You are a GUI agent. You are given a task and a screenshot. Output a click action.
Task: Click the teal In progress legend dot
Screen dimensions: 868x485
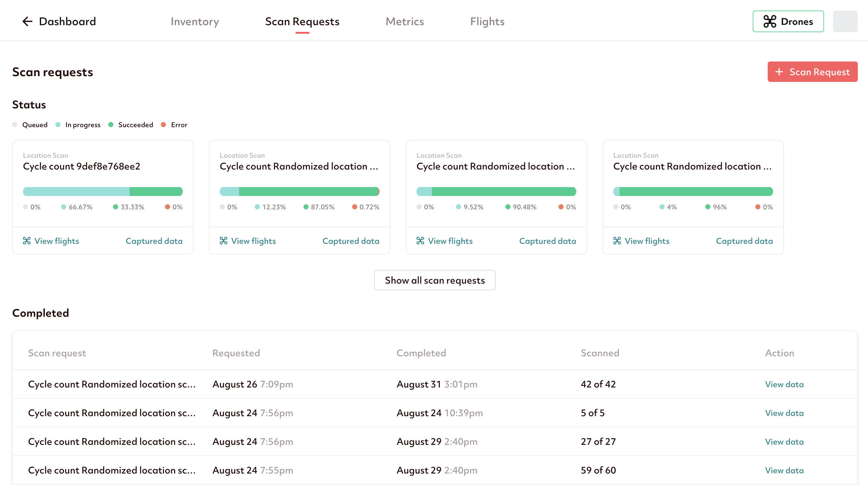58,125
